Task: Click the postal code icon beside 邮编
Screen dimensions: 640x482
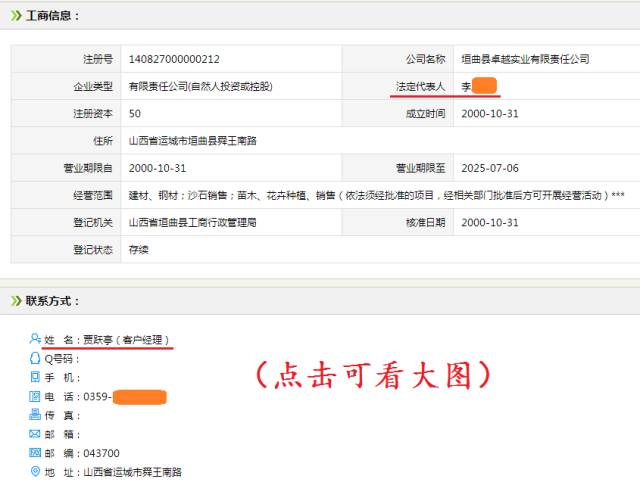Action: [36, 453]
